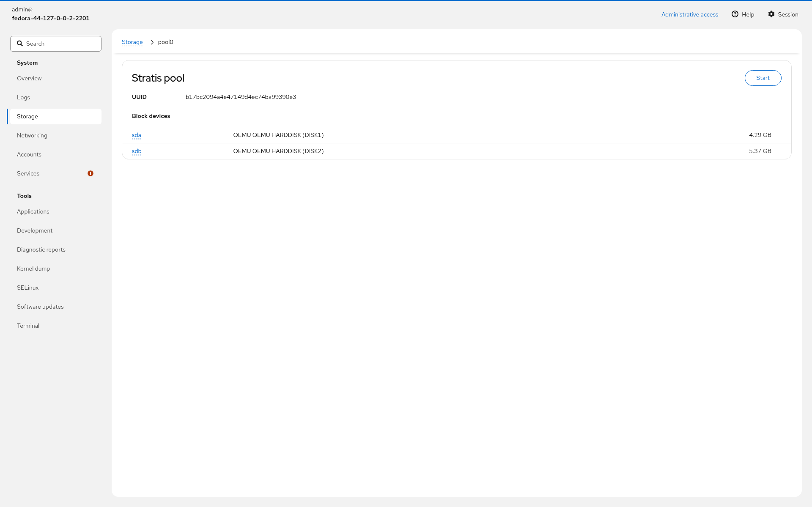Click the Help question mark icon

(735, 14)
